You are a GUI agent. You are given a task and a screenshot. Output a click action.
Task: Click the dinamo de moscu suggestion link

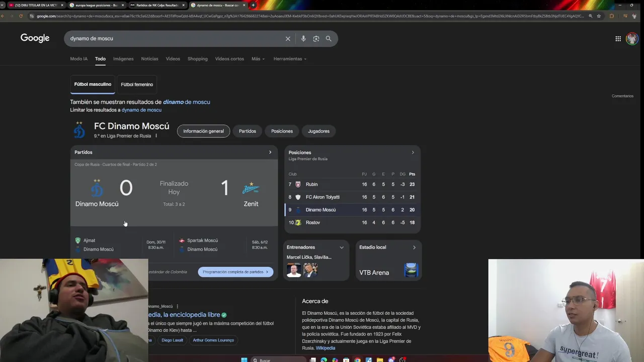[186, 102]
